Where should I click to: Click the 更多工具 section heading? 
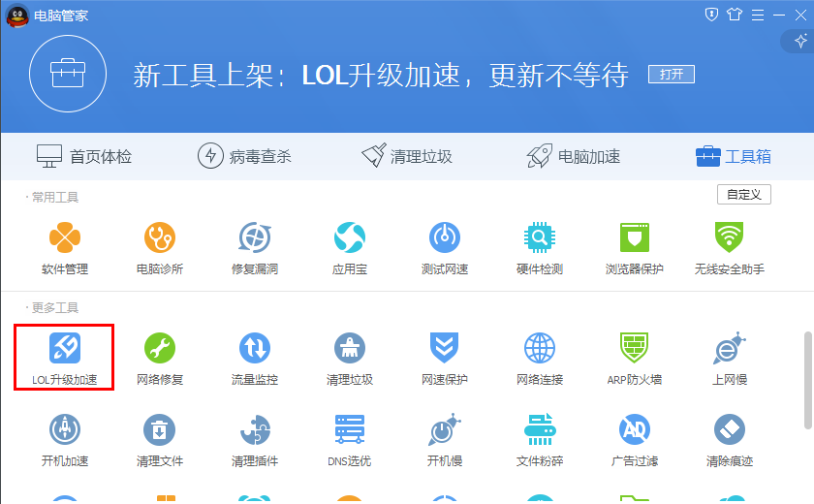[55, 308]
